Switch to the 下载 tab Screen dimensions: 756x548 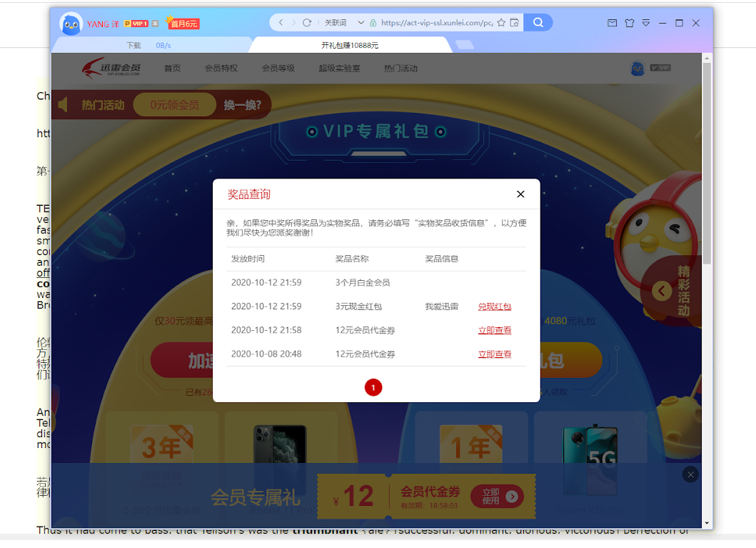133,45
